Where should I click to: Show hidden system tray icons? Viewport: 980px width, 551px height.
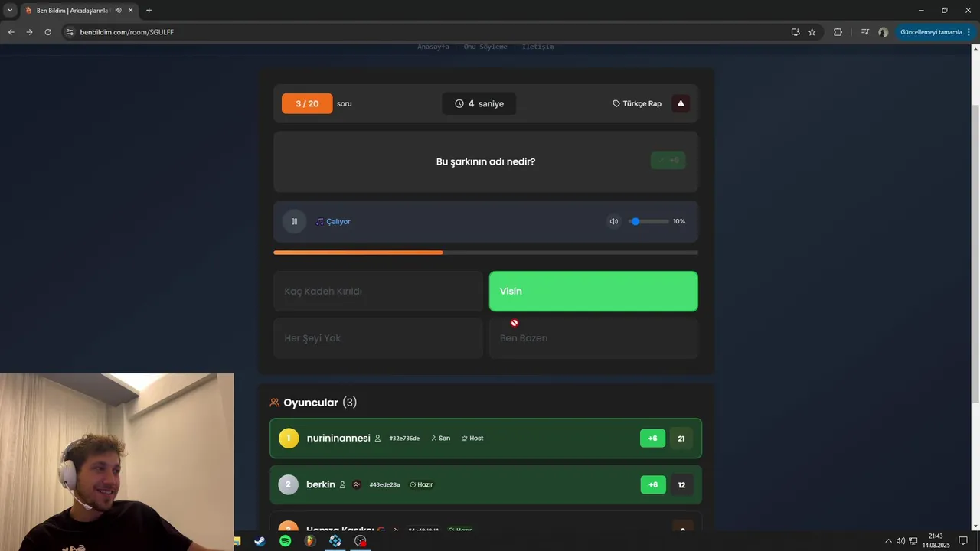tap(888, 541)
